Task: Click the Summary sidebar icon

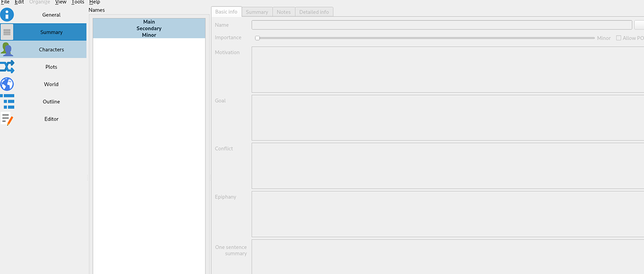Action: [x=7, y=32]
